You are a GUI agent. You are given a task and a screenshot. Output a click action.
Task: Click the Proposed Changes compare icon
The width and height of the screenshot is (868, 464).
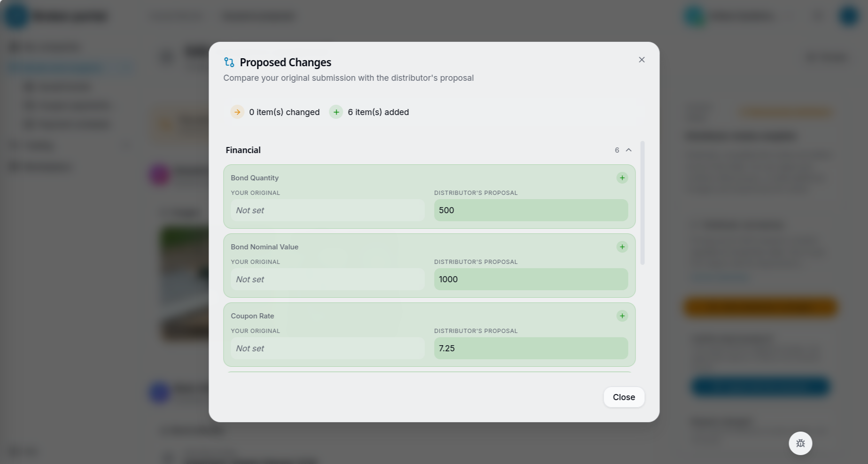click(229, 62)
